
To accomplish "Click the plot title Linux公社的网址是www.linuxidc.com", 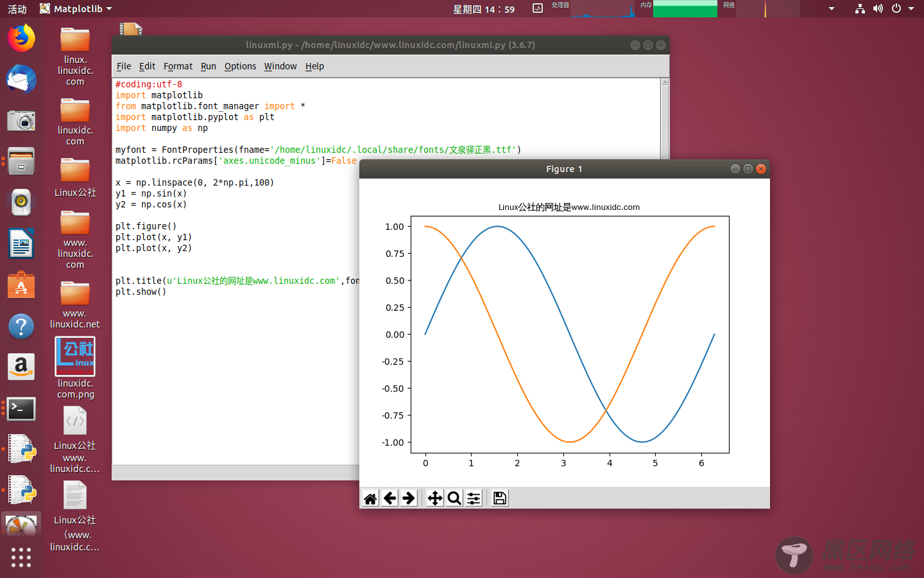I will pos(569,207).
